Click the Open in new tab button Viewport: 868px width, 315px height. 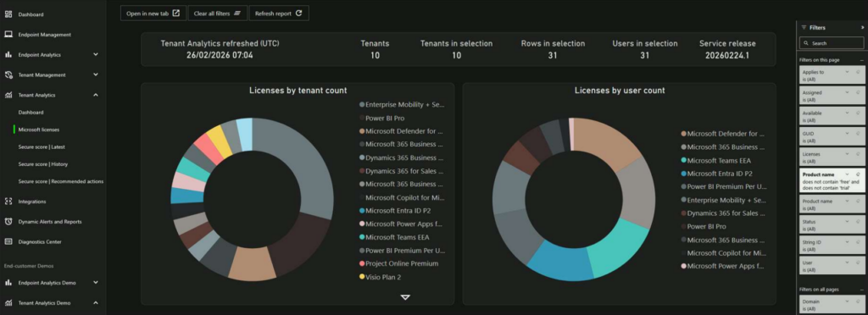[153, 14]
